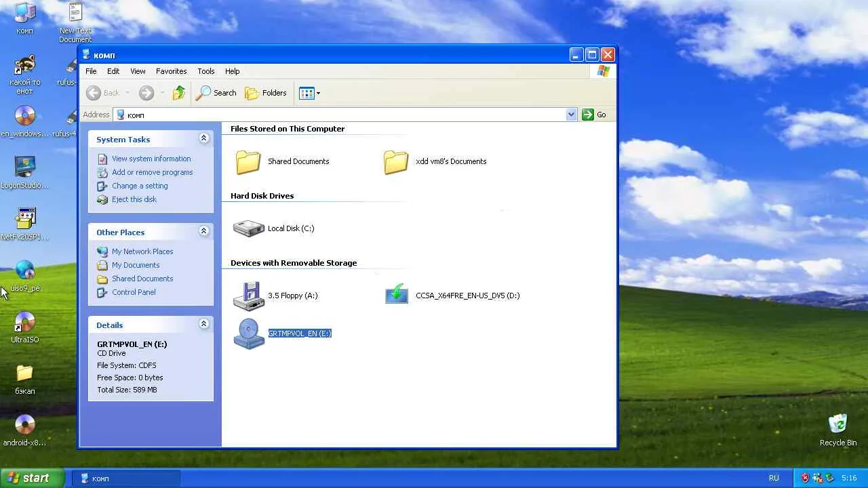Open the Favorites menu
This screenshot has width=868, height=488.
coord(171,71)
